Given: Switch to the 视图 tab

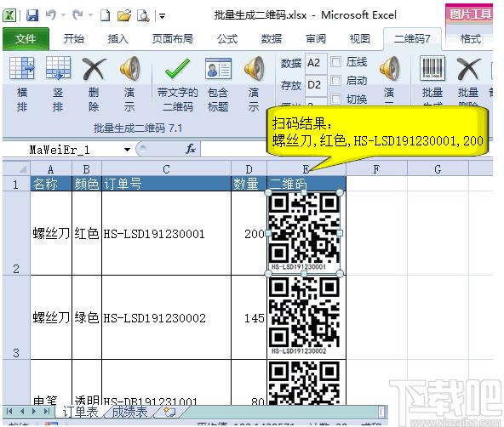Looking at the screenshot, I should coord(359,39).
